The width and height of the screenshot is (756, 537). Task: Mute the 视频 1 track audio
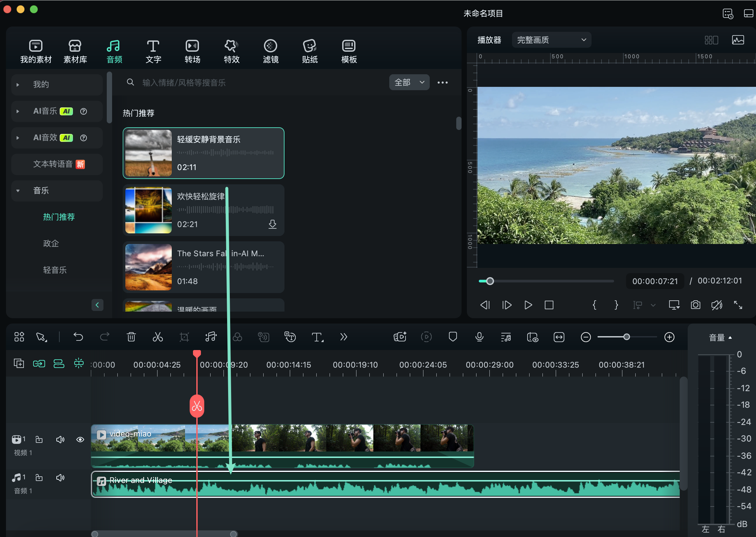(60, 440)
